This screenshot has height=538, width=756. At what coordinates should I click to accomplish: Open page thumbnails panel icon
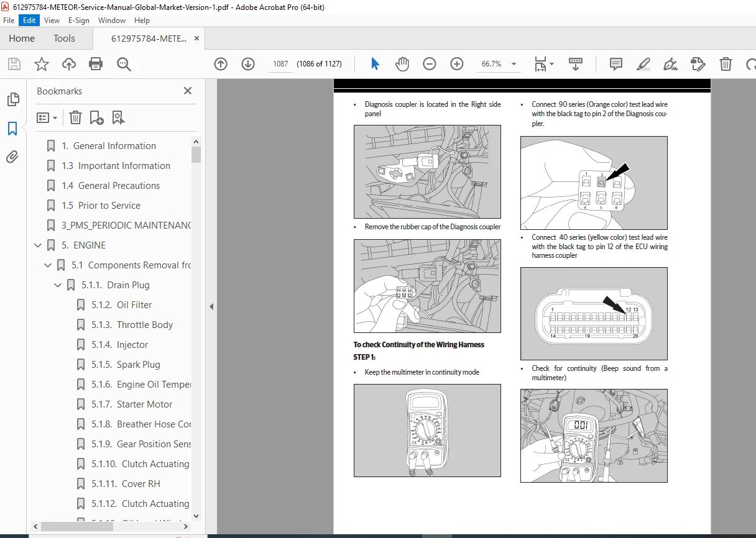click(12, 99)
